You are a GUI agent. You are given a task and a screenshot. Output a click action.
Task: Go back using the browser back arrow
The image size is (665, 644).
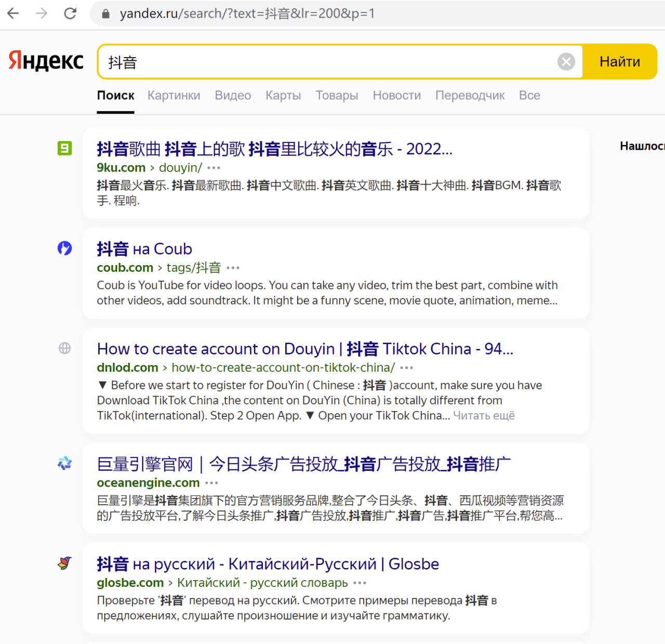click(12, 14)
